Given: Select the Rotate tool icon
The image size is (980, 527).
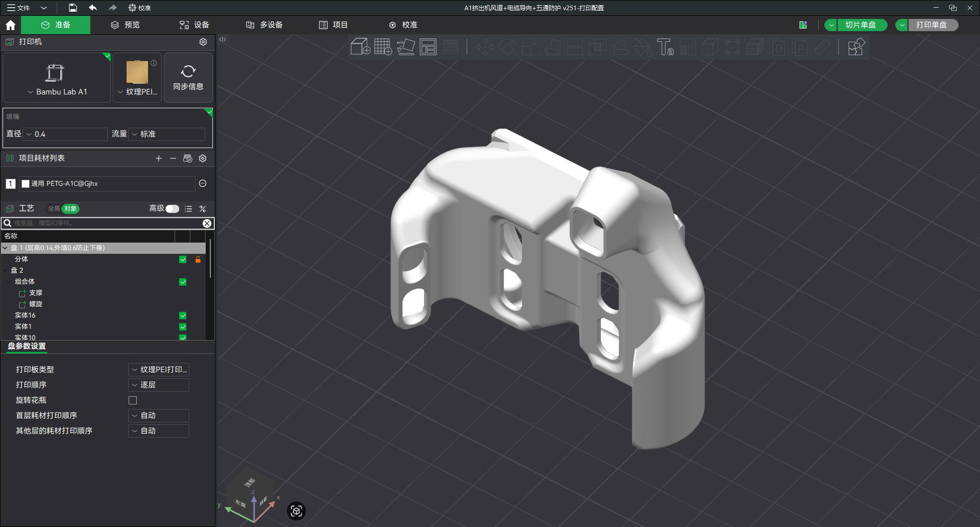Looking at the screenshot, I should click(508, 47).
